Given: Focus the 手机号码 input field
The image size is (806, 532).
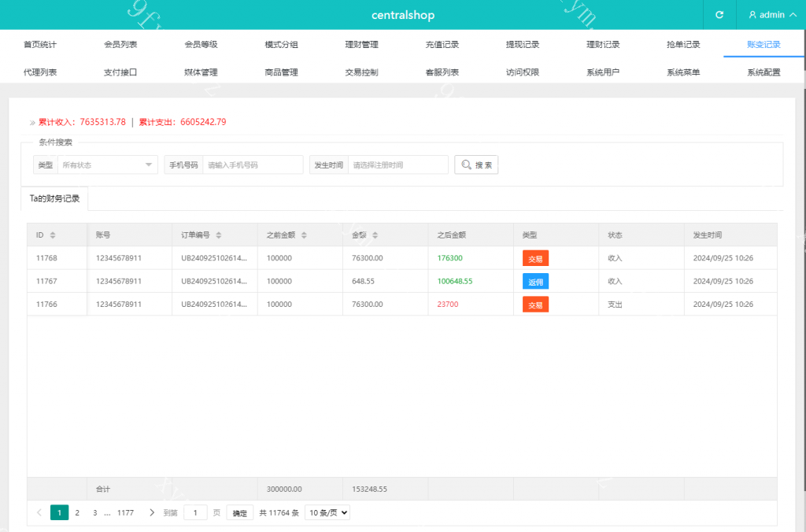Looking at the screenshot, I should (x=253, y=165).
